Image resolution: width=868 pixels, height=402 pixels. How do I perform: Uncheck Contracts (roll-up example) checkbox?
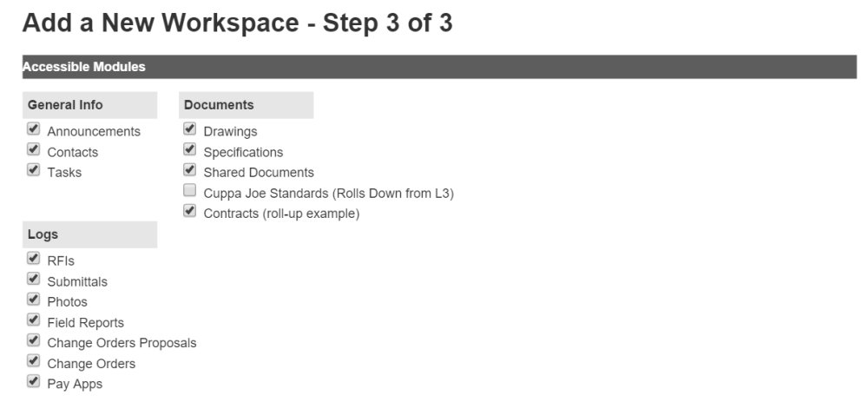click(190, 210)
